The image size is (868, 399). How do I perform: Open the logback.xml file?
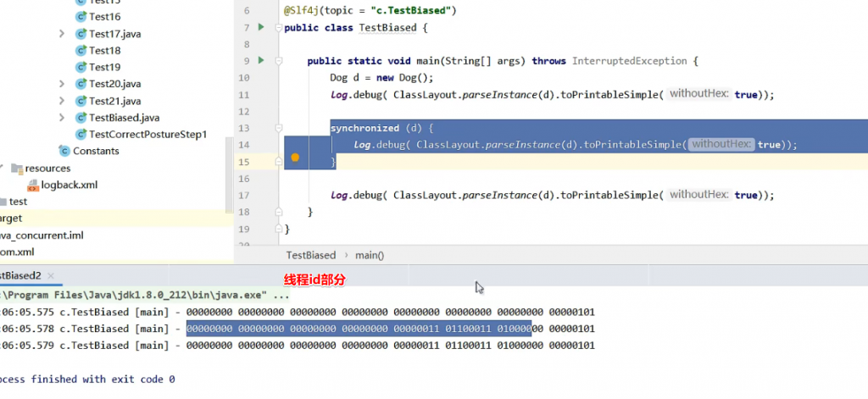(69, 185)
